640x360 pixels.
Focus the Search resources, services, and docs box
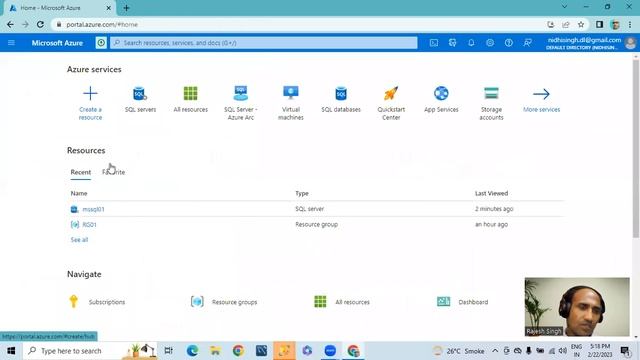(264, 42)
